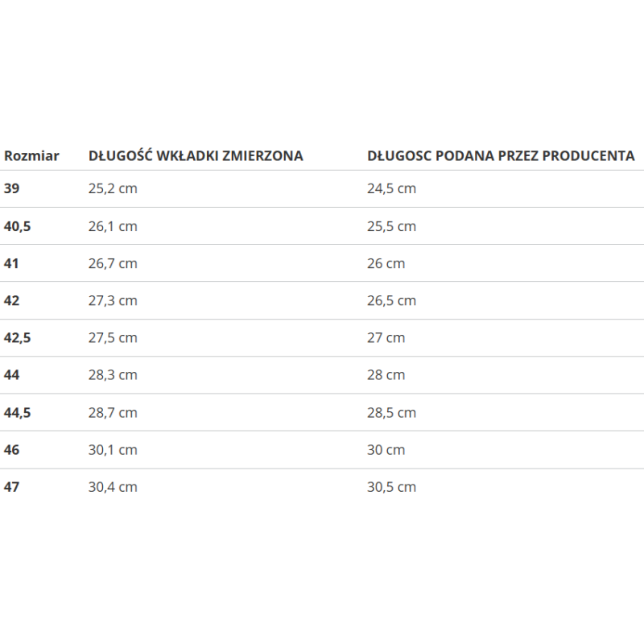Select the 26,1 cm measured value
The height and width of the screenshot is (644, 644).
pos(113,226)
